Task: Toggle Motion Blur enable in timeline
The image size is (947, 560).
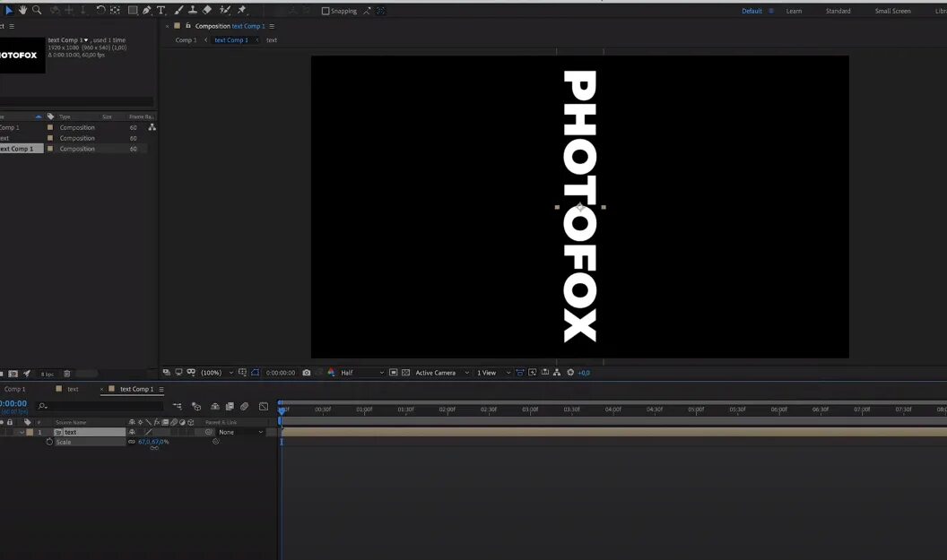Action: pyautogui.click(x=245, y=407)
